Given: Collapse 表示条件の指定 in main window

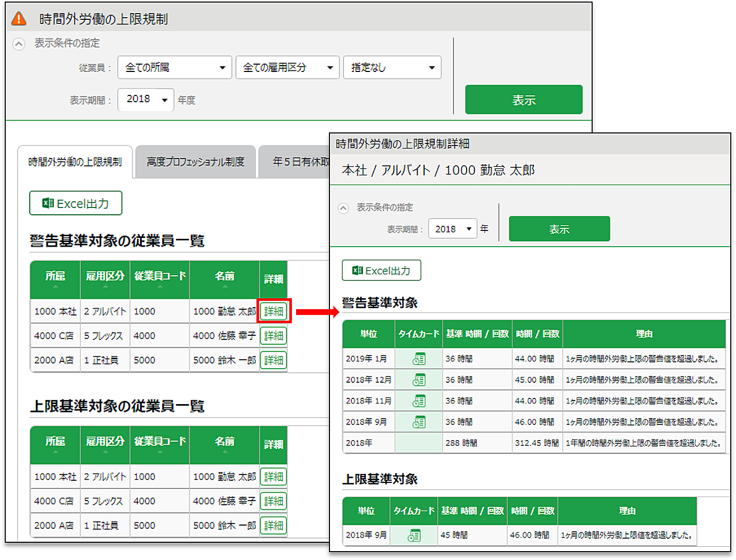Looking at the screenshot, I should tap(19, 44).
